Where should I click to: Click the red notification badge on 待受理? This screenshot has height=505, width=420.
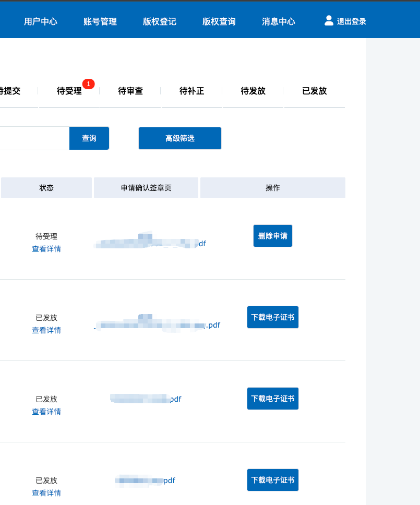[89, 84]
